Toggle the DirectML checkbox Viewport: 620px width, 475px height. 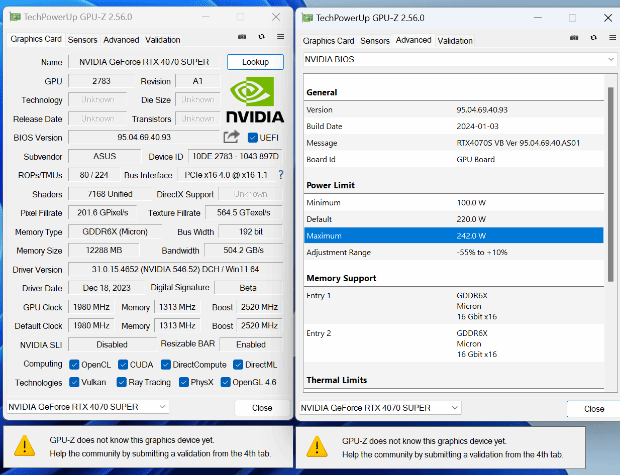tap(238, 365)
